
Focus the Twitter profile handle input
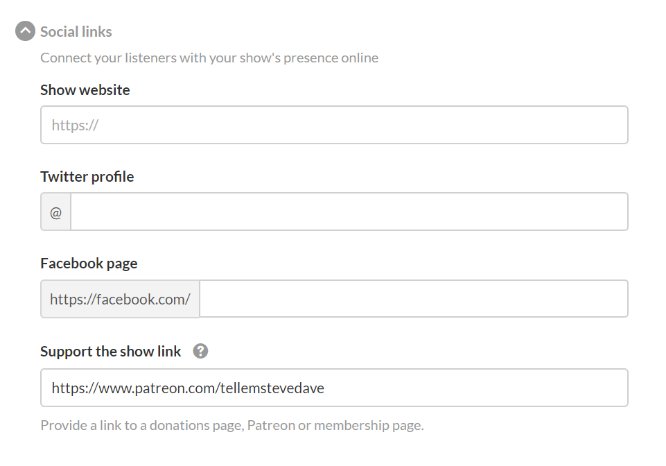pyautogui.click(x=349, y=212)
